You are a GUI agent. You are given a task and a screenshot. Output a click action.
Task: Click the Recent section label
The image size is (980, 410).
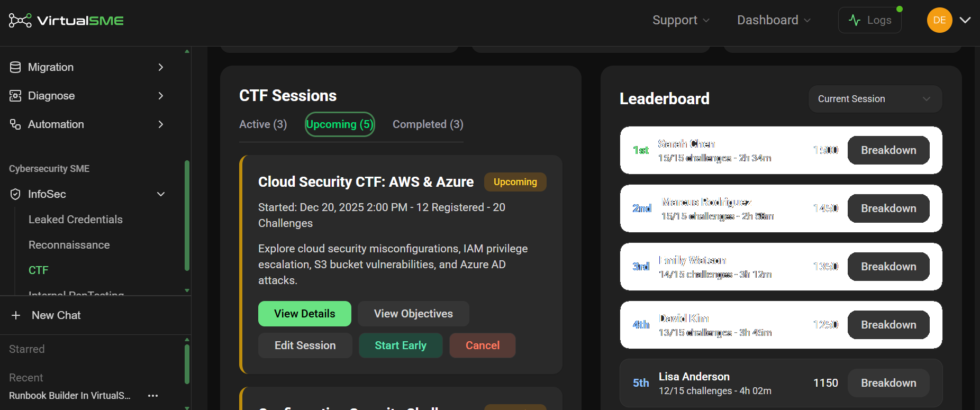[26, 378]
